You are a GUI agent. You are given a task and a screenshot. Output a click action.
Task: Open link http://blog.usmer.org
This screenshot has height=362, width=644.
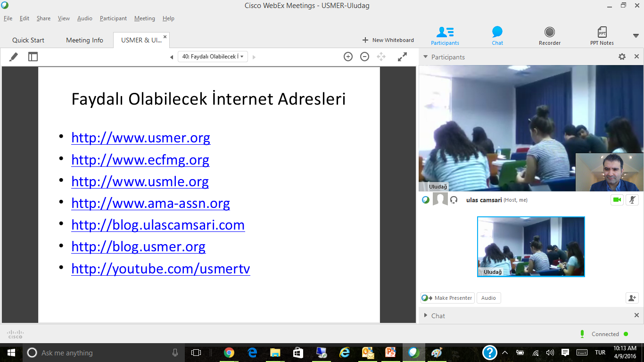pos(138,247)
